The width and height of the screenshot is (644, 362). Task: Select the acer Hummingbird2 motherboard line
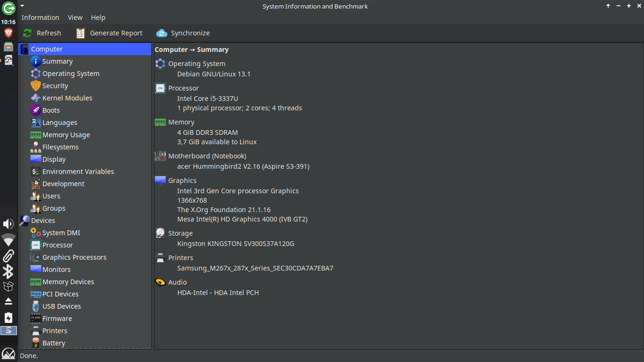(x=243, y=166)
